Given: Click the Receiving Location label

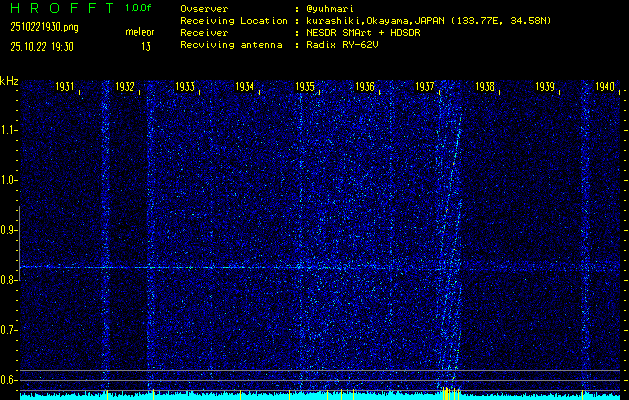Looking at the screenshot, I should click(234, 21).
